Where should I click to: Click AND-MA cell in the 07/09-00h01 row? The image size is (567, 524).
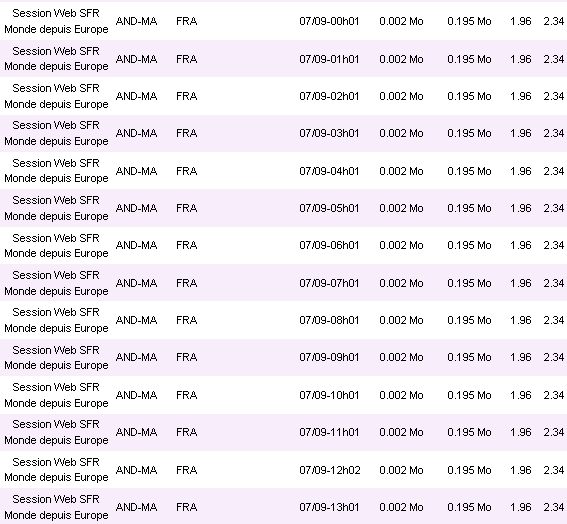(136, 21)
